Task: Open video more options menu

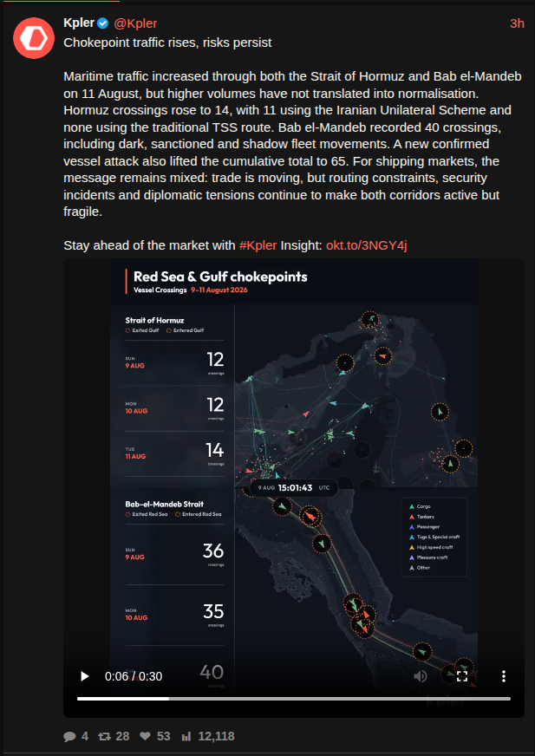Action: [x=503, y=676]
